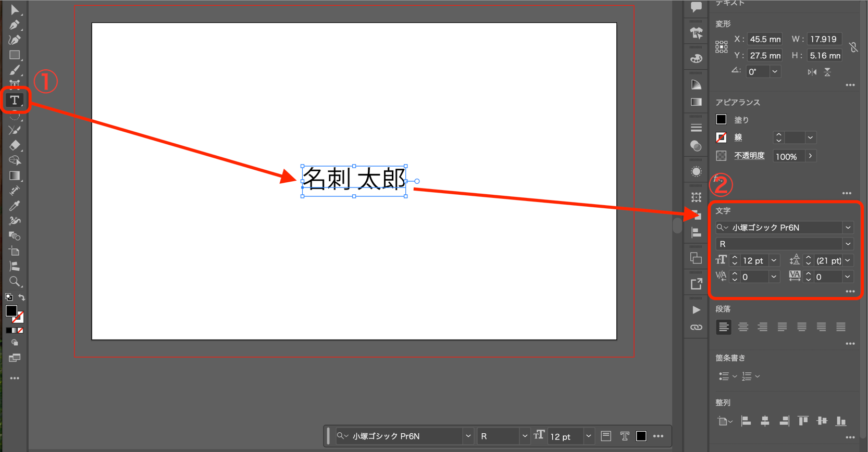Expand font style R dropdown in 文字 panel
This screenshot has height=452, width=868.
[x=848, y=244]
